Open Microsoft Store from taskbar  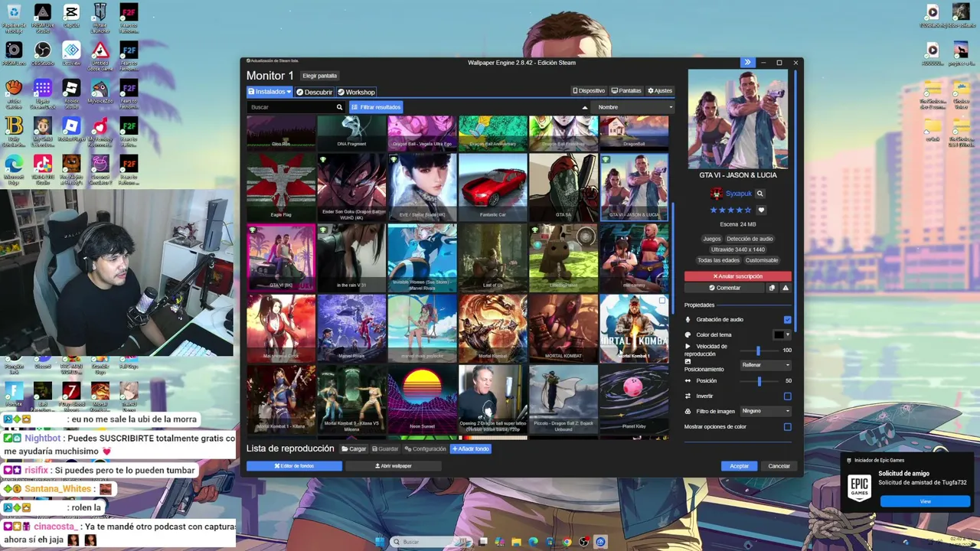(550, 542)
